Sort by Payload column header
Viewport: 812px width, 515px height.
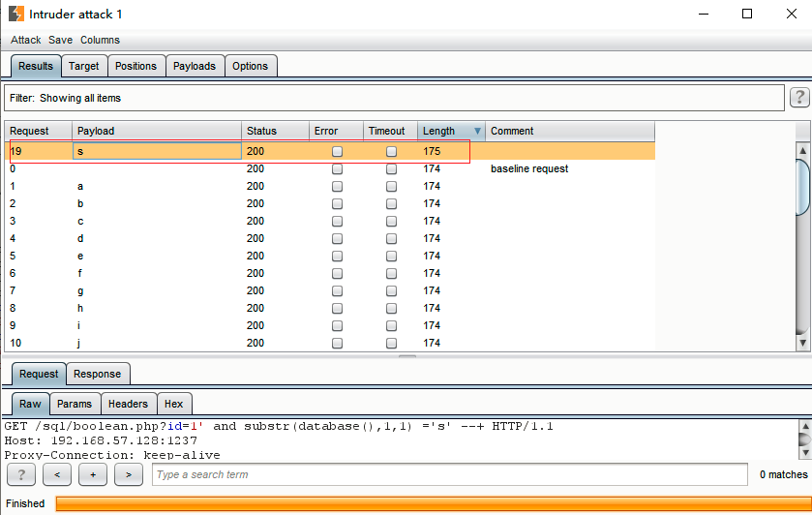click(157, 131)
